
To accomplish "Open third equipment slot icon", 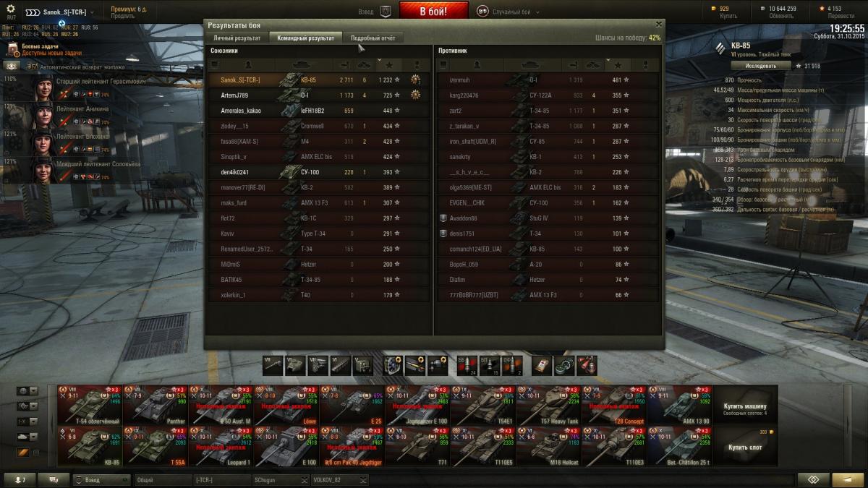I will [x=437, y=365].
